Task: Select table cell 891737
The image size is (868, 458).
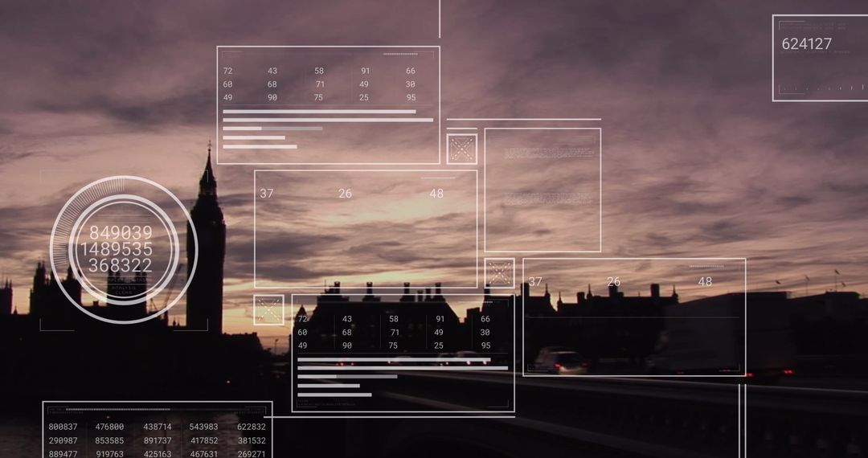Action: (x=158, y=441)
